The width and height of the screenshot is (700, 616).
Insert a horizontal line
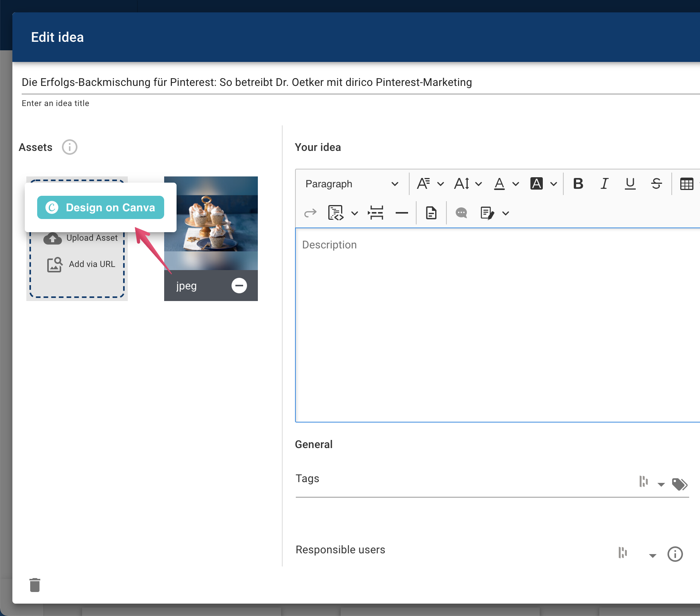[402, 213]
